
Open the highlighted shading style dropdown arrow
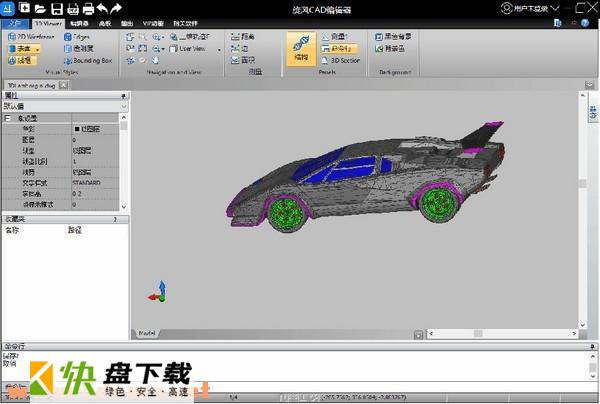click(38, 49)
